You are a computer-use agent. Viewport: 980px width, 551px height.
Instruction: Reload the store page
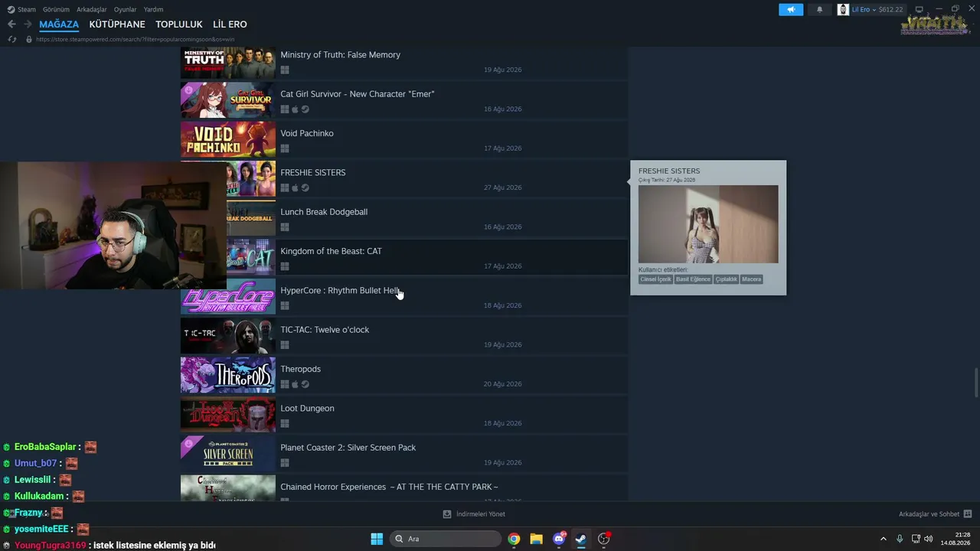pos(11,39)
